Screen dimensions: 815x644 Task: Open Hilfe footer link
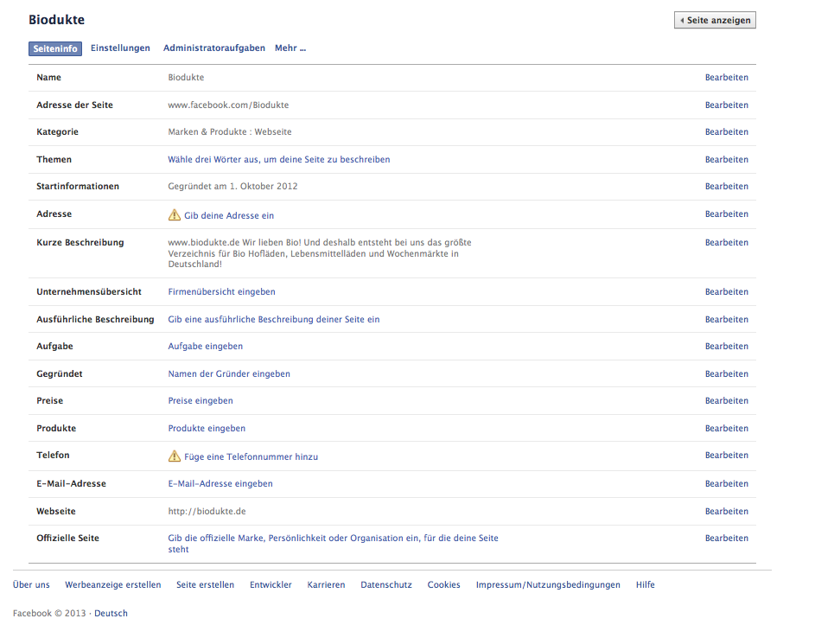click(645, 584)
